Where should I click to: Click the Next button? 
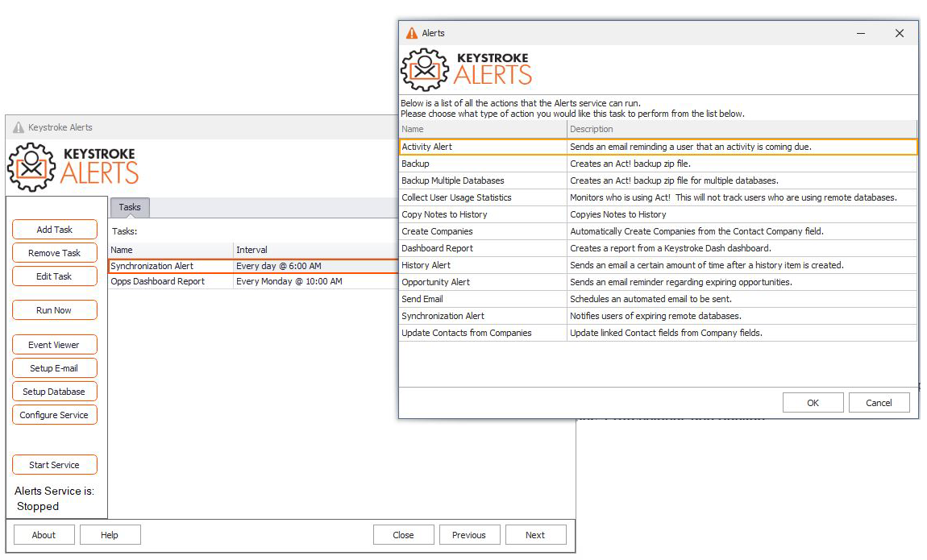[535, 534]
